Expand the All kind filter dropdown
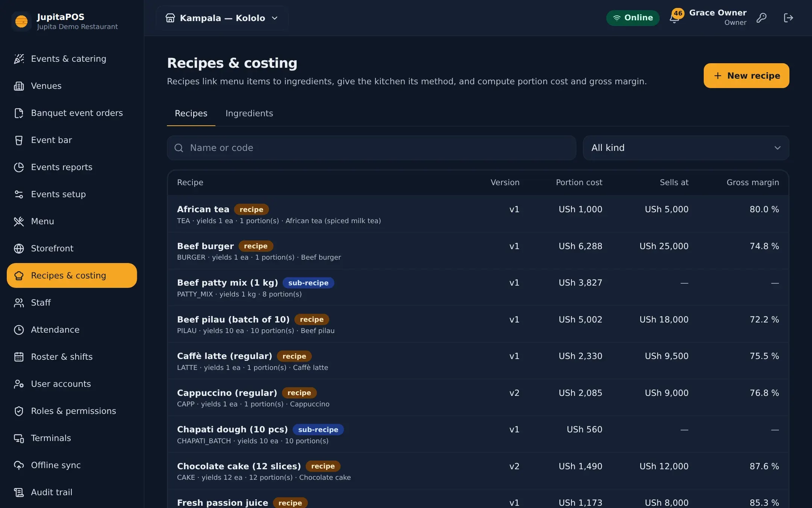Viewport: 812px width, 508px height. 686,148
